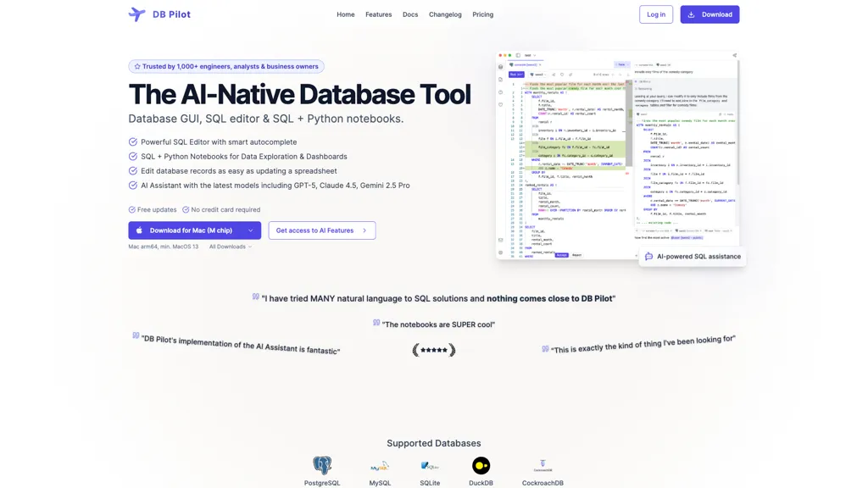868x488 pixels.
Task: Select the CockroachDB database icon
Action: (542, 465)
